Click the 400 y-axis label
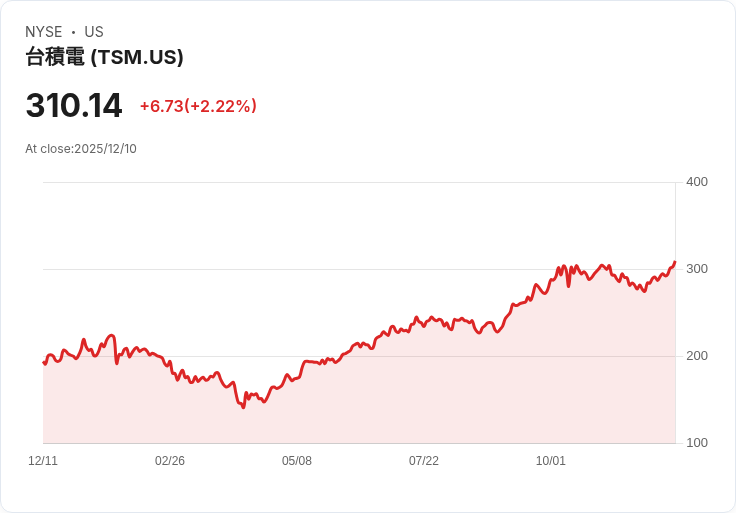Screen dimensions: 736x513 (x=696, y=182)
